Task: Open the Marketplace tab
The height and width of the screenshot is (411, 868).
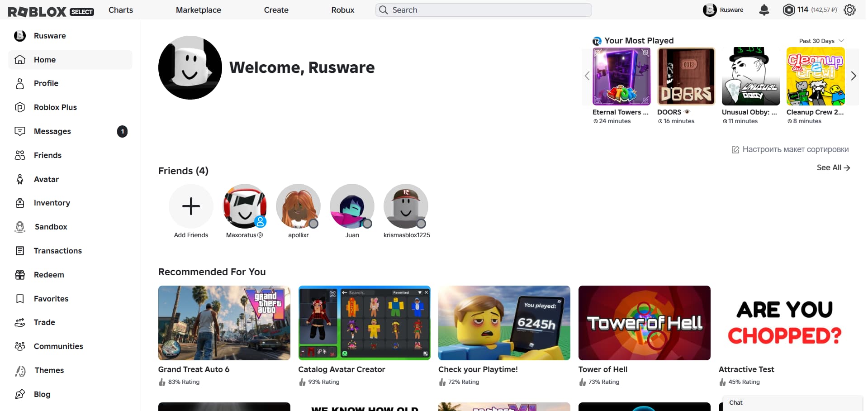Action: point(199,10)
